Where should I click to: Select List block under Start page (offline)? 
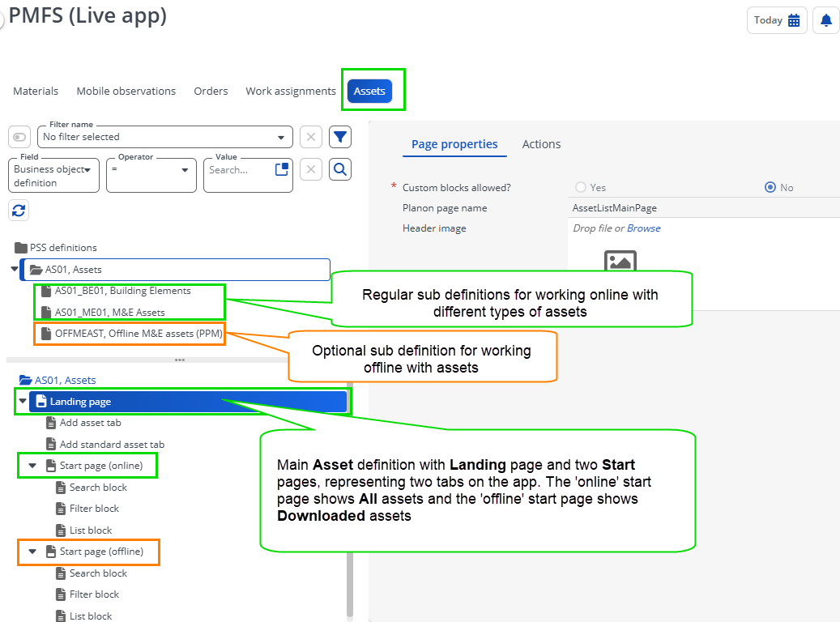[x=91, y=616]
